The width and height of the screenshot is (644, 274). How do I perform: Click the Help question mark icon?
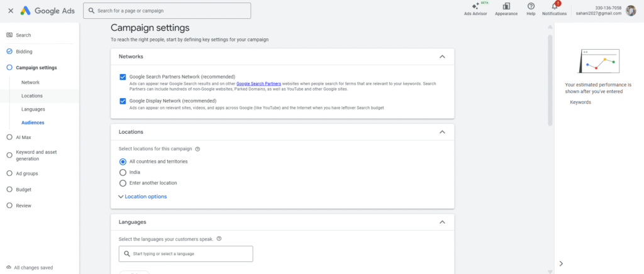(531, 7)
